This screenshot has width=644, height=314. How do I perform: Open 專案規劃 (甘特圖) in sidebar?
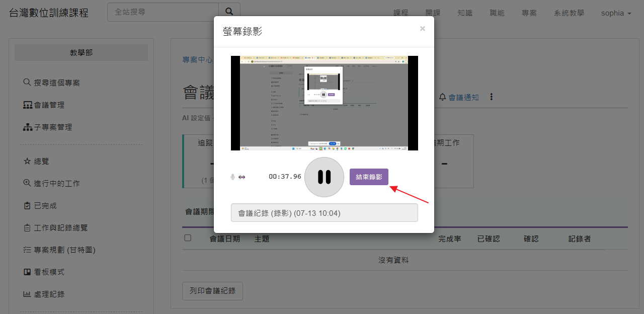click(59, 250)
